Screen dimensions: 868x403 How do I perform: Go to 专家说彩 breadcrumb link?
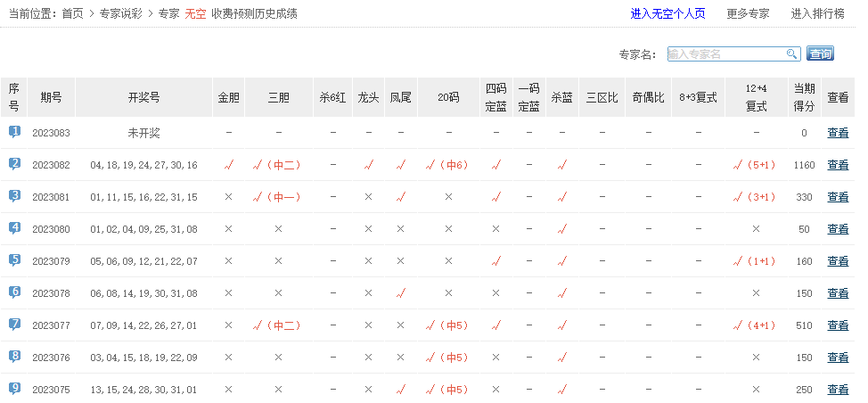120,13
